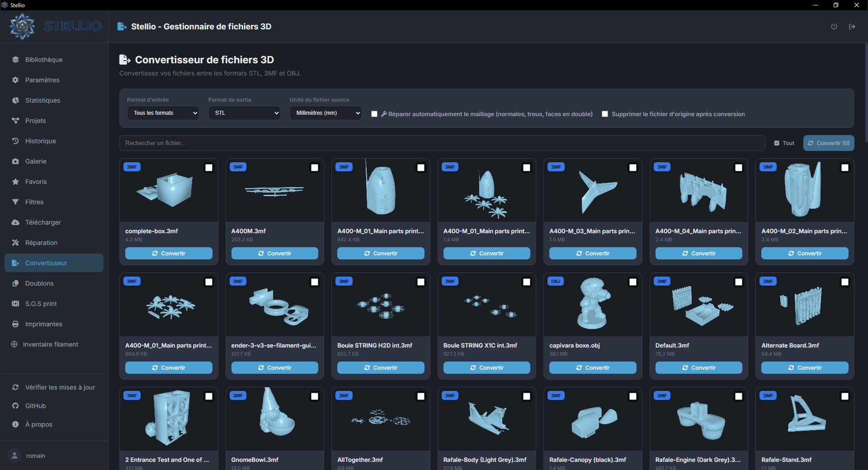Click the Inventaire filament icon
The height and width of the screenshot is (470, 868).
click(14, 344)
